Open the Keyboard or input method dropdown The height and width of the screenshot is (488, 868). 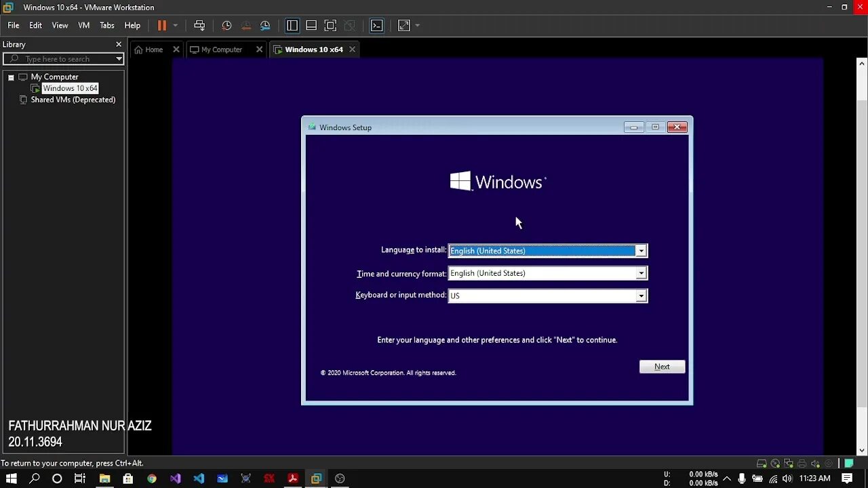pyautogui.click(x=641, y=296)
